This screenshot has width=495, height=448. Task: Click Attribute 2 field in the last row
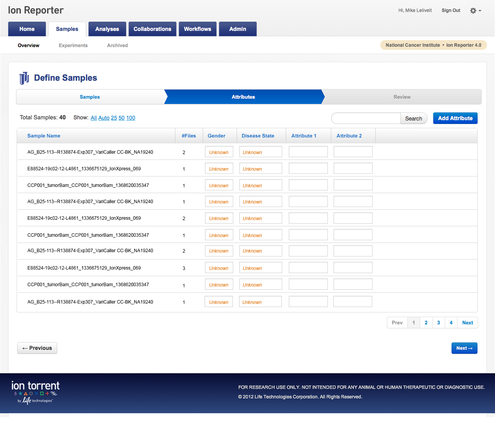[x=353, y=302]
